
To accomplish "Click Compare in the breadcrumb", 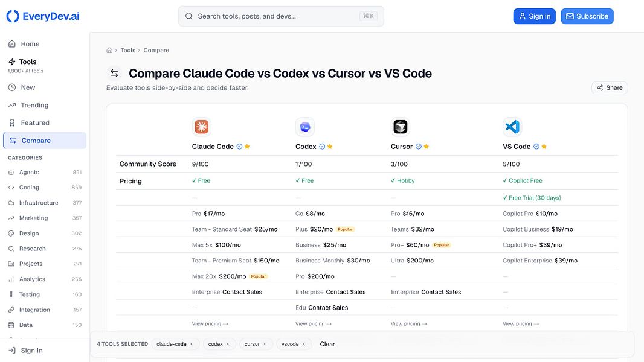I will click(x=156, y=51).
